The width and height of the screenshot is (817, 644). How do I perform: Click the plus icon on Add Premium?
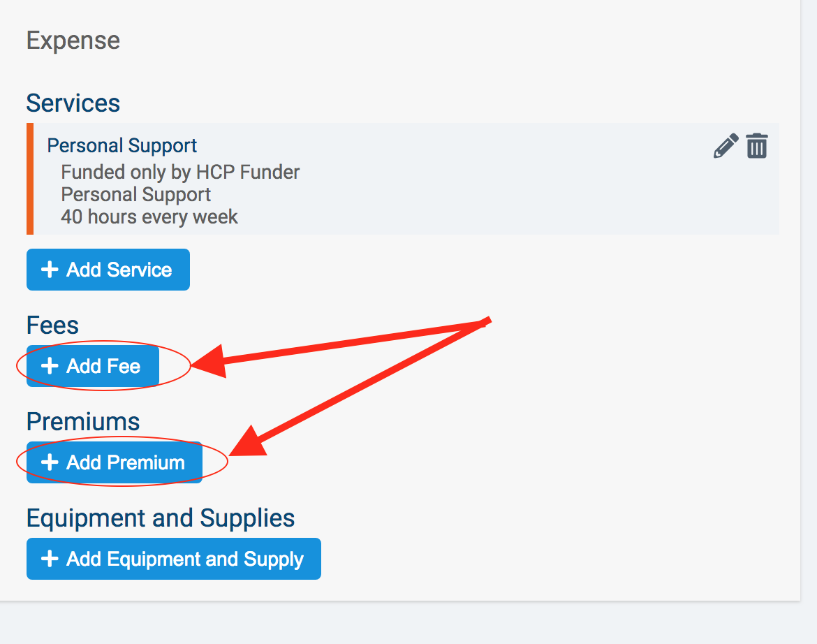coord(50,462)
